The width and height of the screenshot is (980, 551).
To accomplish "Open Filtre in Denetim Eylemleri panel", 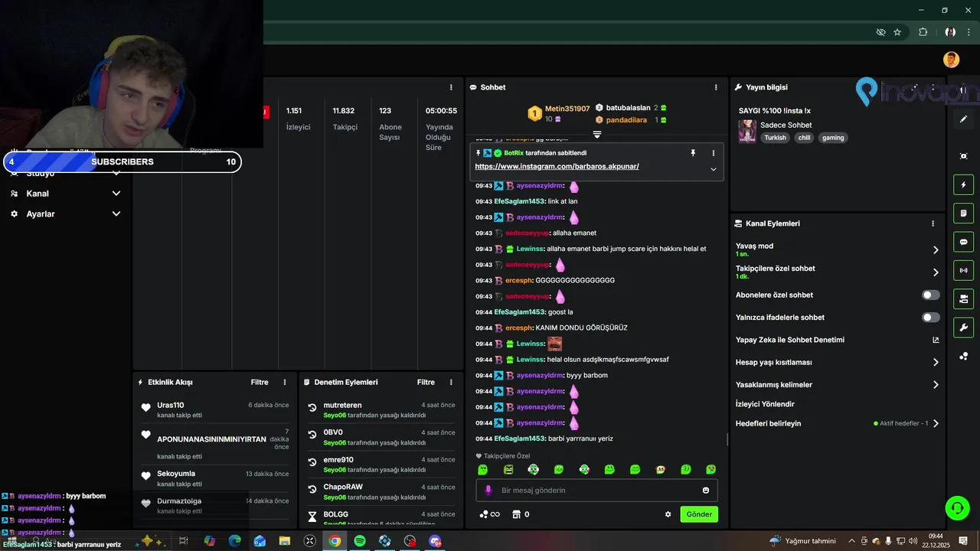I will 426,382.
